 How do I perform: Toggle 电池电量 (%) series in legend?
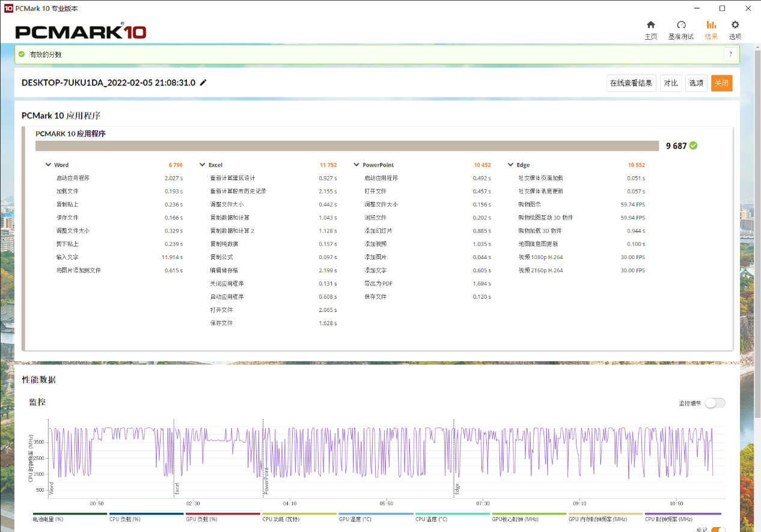click(x=70, y=516)
